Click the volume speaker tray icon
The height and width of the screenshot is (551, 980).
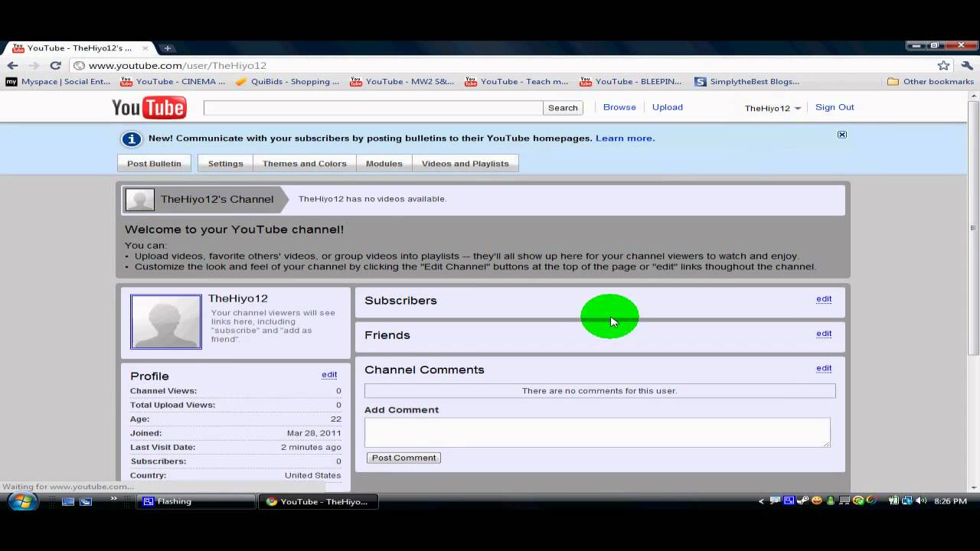(x=920, y=500)
